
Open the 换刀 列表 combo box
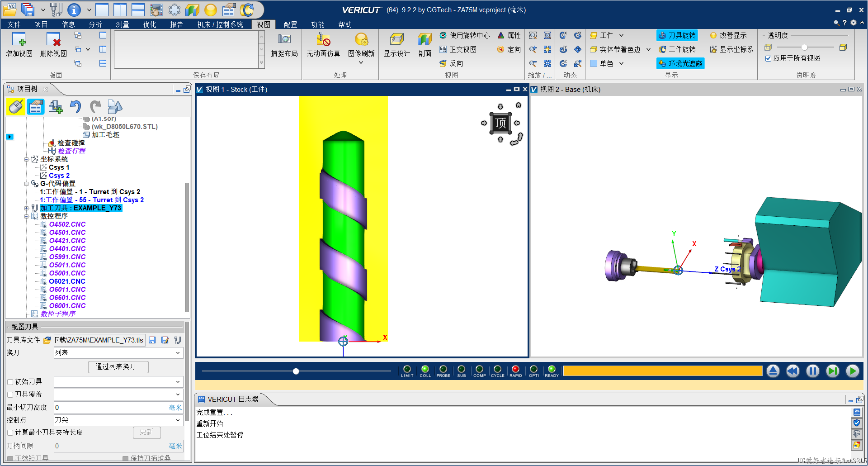click(118, 353)
